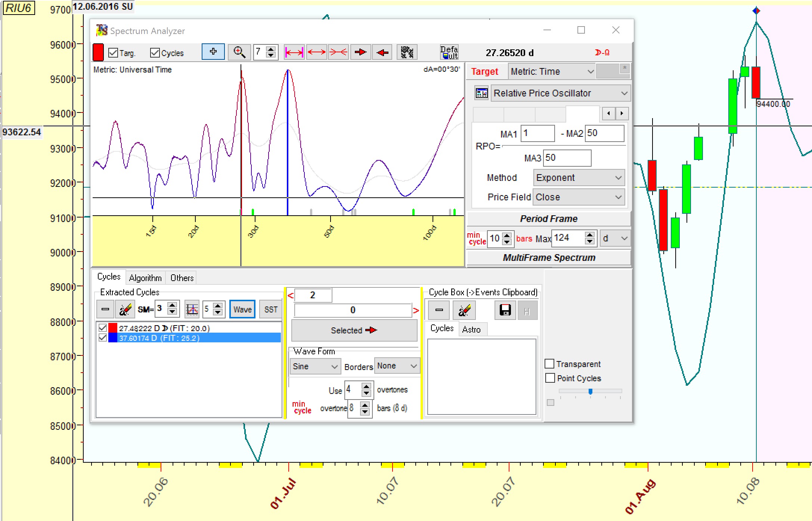This screenshot has width=812, height=521.
Task: Open the Astro tab in Cycle Box
Action: pos(471,329)
